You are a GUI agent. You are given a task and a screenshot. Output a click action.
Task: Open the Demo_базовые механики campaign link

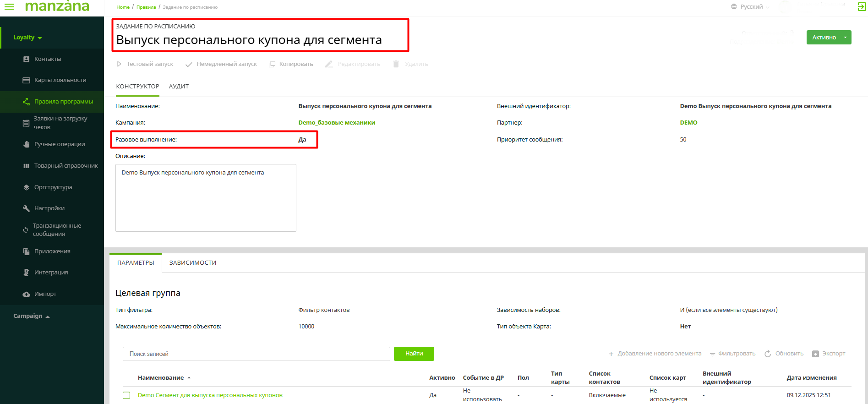337,123
